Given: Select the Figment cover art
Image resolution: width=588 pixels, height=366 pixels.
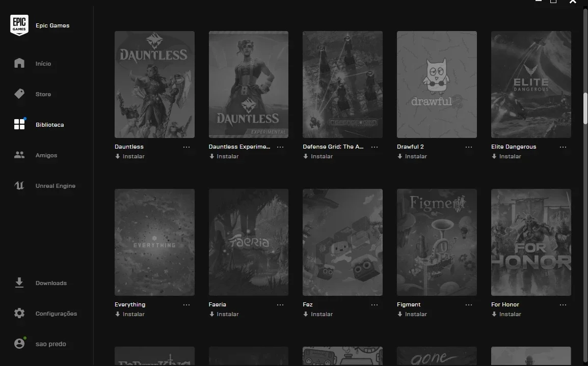Looking at the screenshot, I should pos(437,242).
